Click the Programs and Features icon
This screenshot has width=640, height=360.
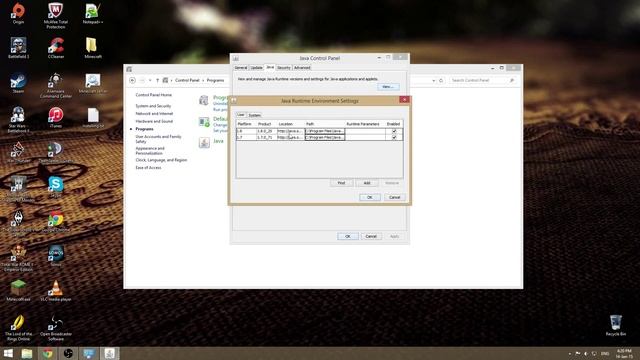pyautogui.click(x=204, y=100)
